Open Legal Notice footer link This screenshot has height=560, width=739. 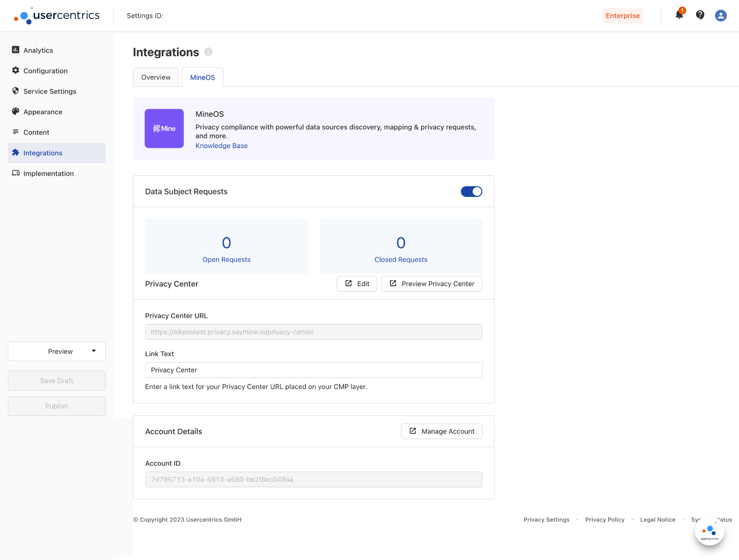coord(658,520)
